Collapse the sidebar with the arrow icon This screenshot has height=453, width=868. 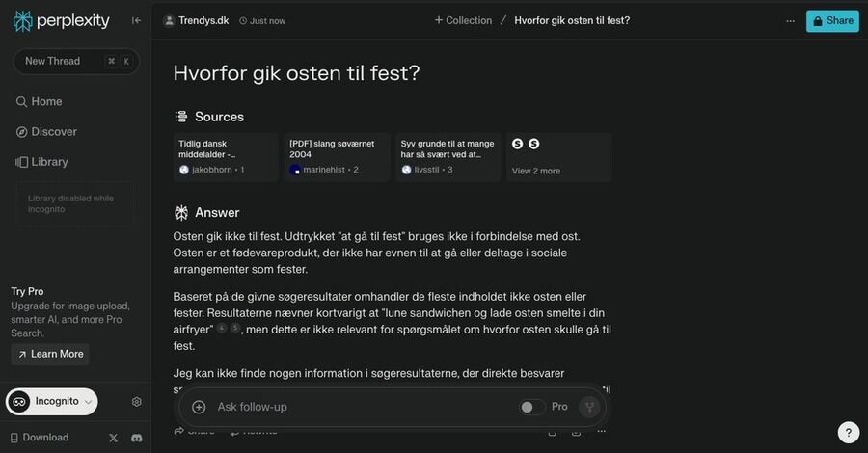[x=136, y=20]
